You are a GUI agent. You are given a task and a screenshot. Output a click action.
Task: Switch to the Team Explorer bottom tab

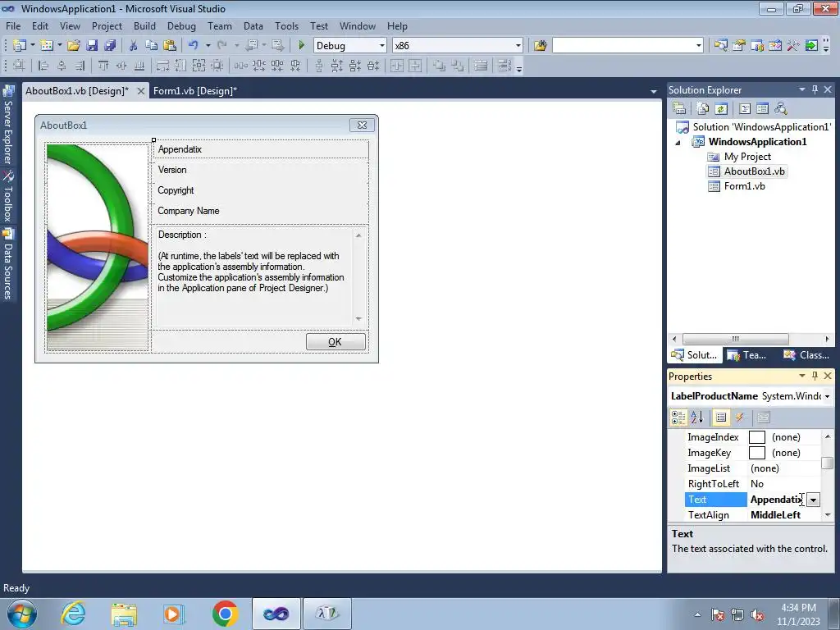747,354
